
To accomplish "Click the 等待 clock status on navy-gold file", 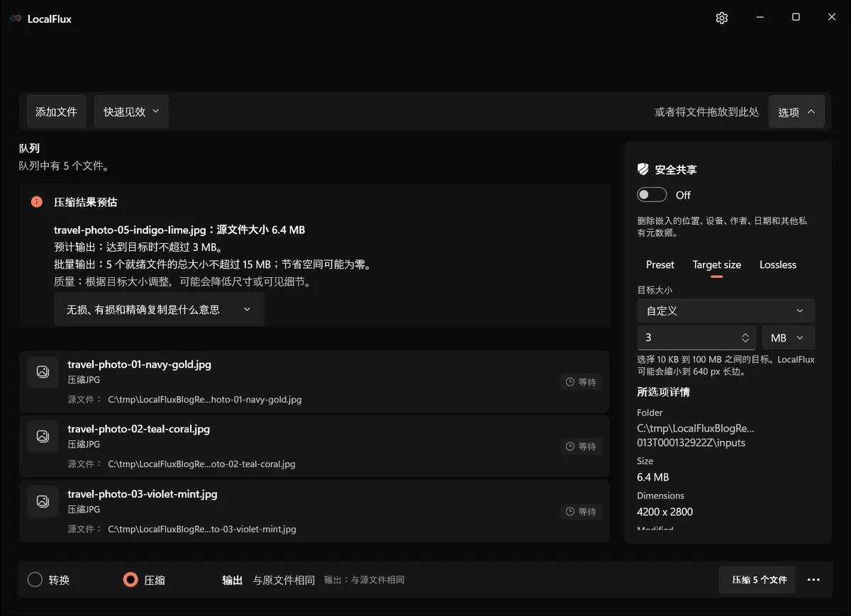I will (x=581, y=381).
